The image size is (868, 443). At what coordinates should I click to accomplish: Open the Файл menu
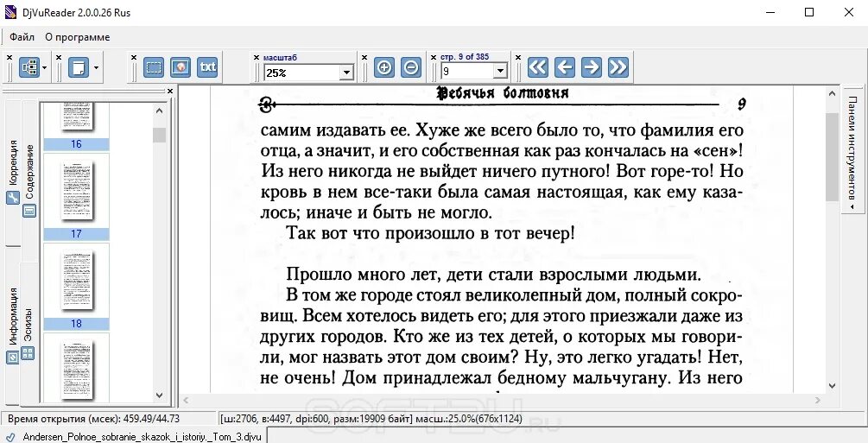coord(22,37)
